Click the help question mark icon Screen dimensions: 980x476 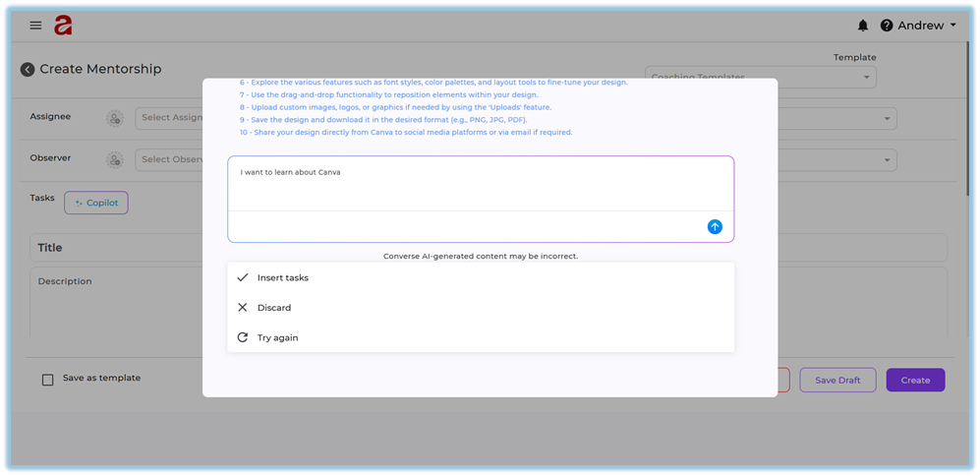pos(887,26)
